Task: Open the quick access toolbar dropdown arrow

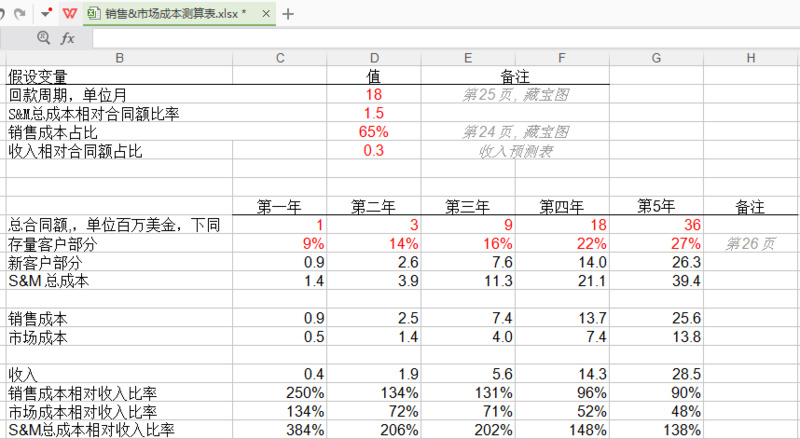Action: (46, 13)
